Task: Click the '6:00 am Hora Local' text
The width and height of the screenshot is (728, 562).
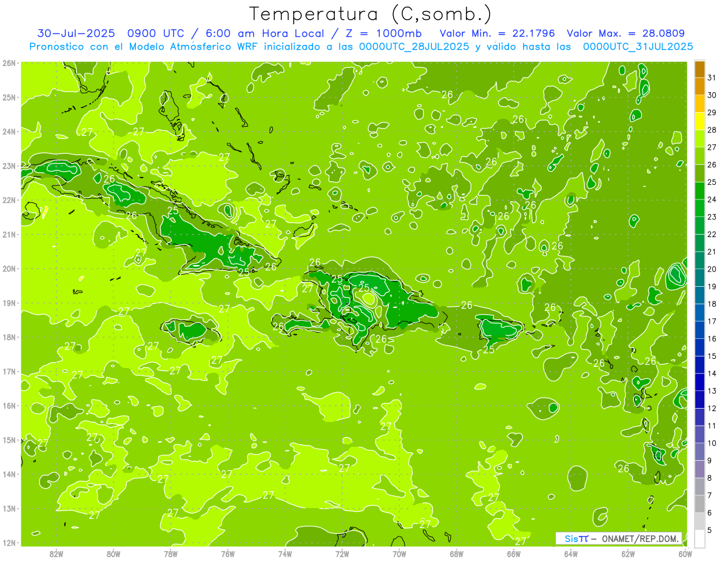Action: (x=265, y=33)
